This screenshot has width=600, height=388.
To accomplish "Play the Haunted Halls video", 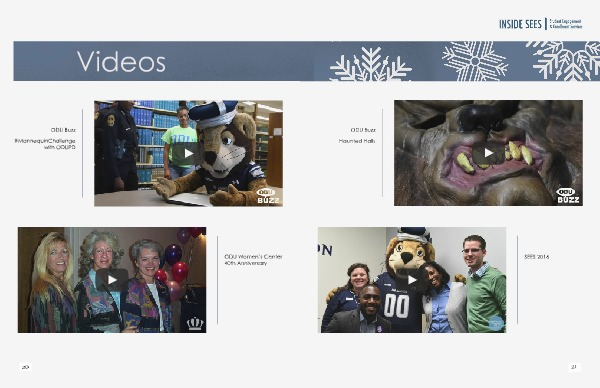I will tap(488, 153).
